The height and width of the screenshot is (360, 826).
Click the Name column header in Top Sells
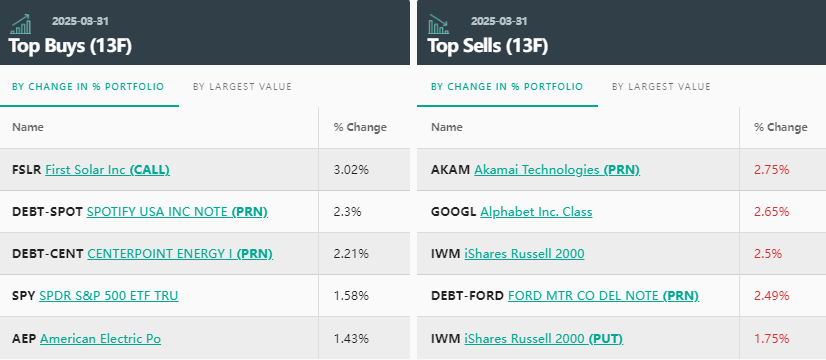pos(447,127)
